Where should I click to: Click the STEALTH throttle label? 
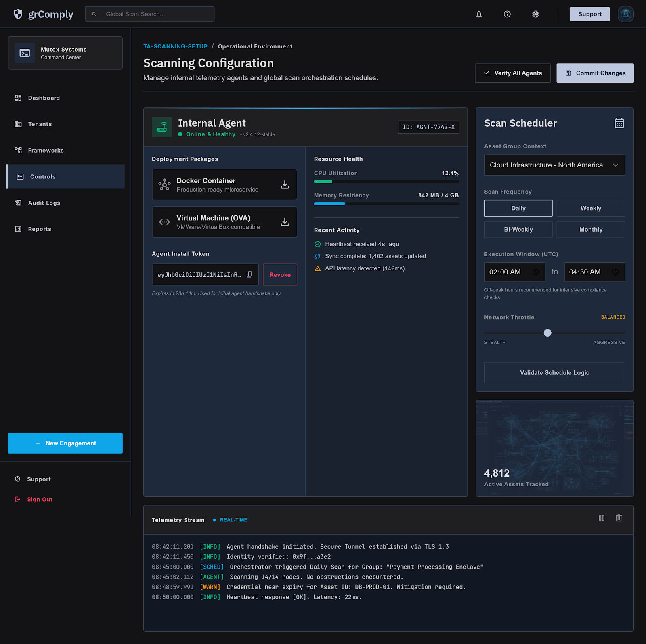tap(495, 343)
